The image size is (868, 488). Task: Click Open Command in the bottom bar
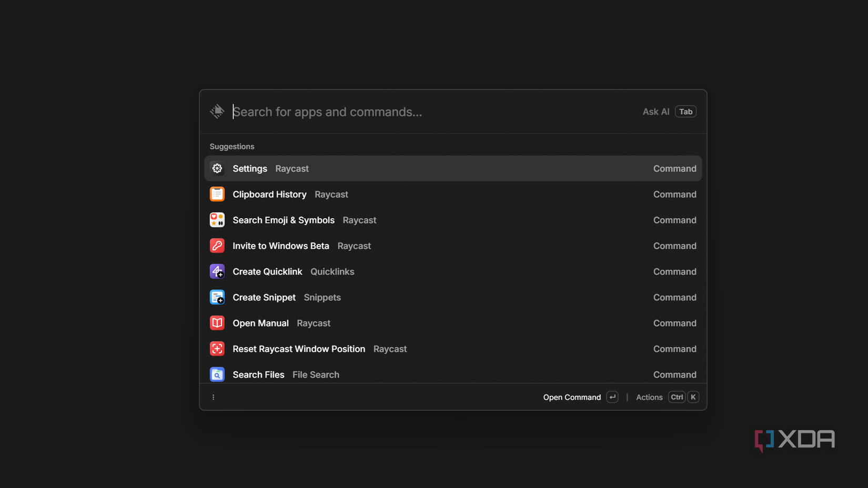click(572, 397)
